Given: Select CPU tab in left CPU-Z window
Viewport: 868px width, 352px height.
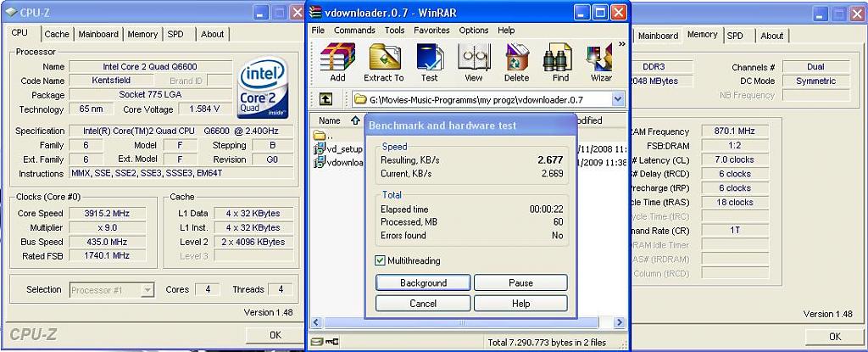Looking at the screenshot, I should pyautogui.click(x=20, y=33).
